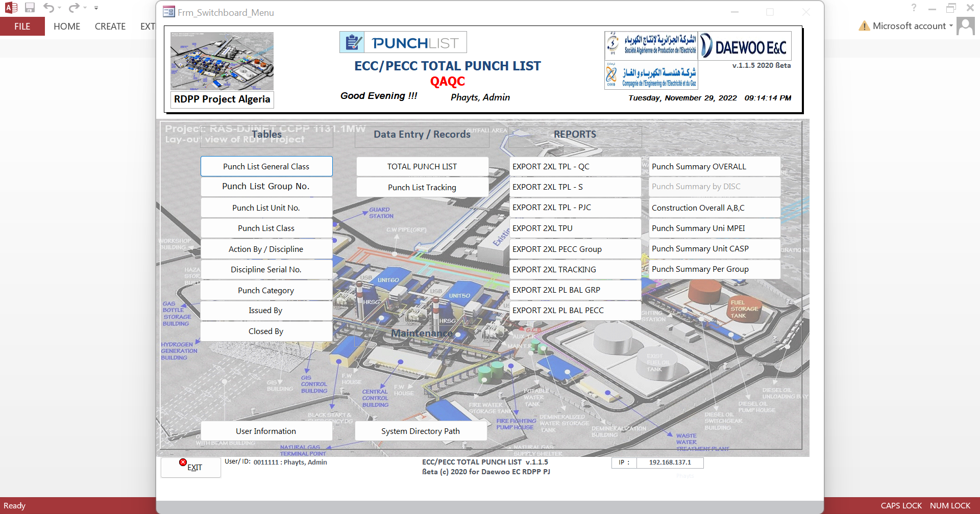Click the user profile avatar icon
Image resolution: width=980 pixels, height=514 pixels.
point(965,26)
